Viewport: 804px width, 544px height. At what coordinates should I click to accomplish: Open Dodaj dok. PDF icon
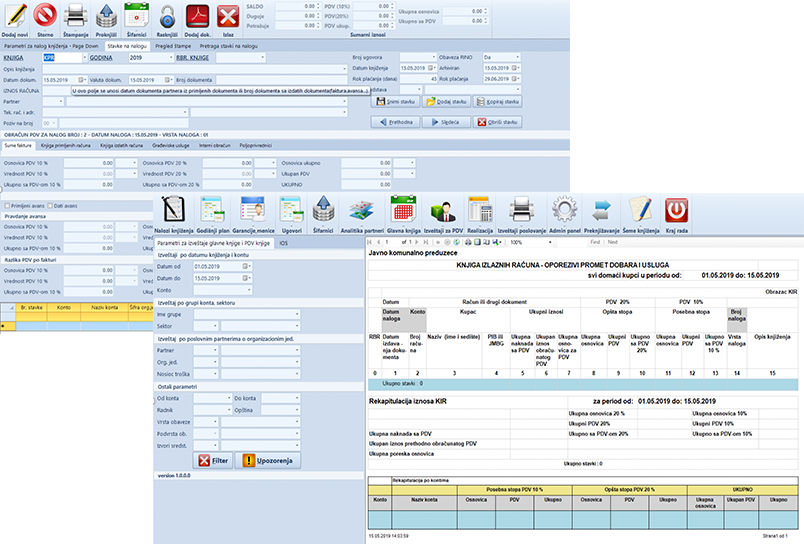(198, 14)
